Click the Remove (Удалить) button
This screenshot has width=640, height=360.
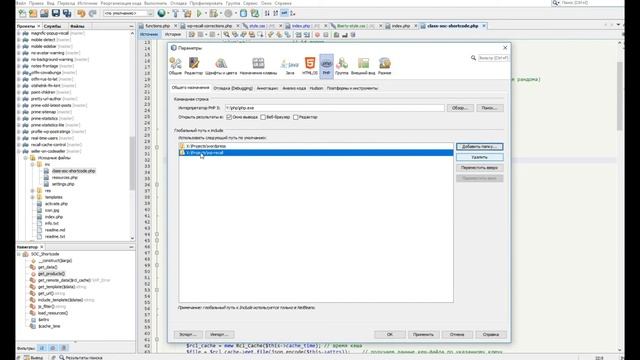480,157
